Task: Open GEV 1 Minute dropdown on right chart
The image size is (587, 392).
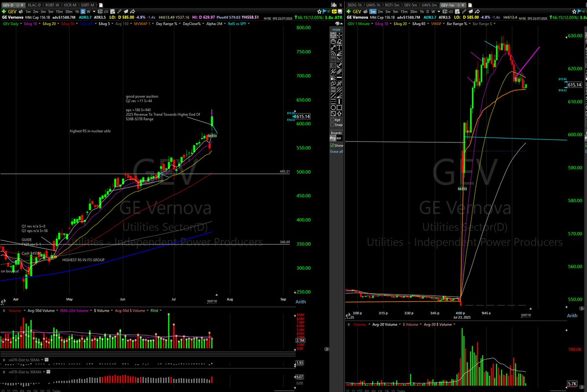Action: point(372,23)
